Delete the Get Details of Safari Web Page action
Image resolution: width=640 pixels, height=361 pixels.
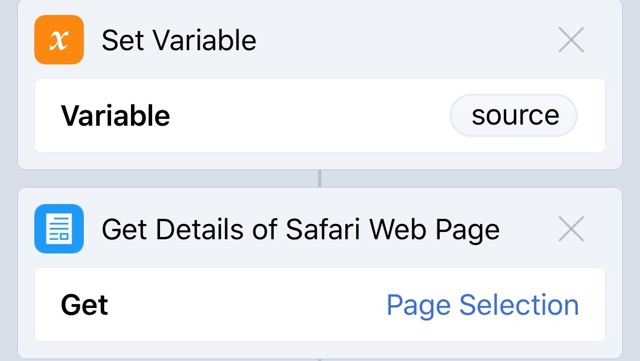click(571, 229)
